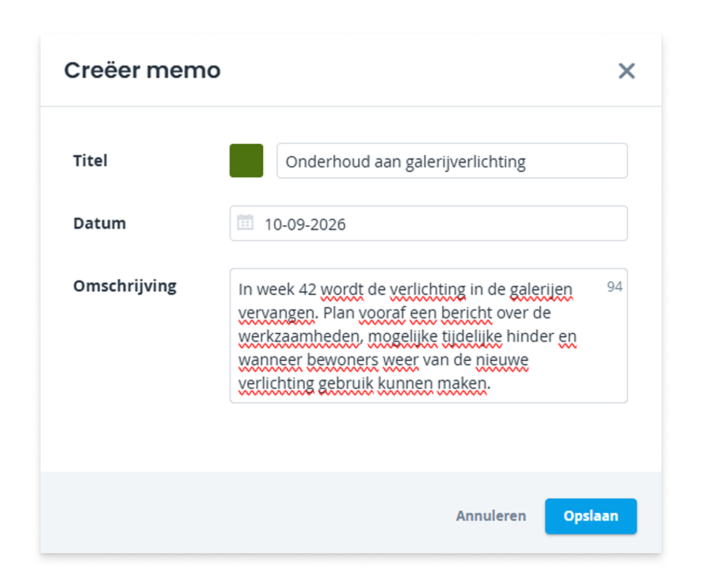Place cursor on word Plan in description
This screenshot has width=702, height=588.
coord(338,313)
